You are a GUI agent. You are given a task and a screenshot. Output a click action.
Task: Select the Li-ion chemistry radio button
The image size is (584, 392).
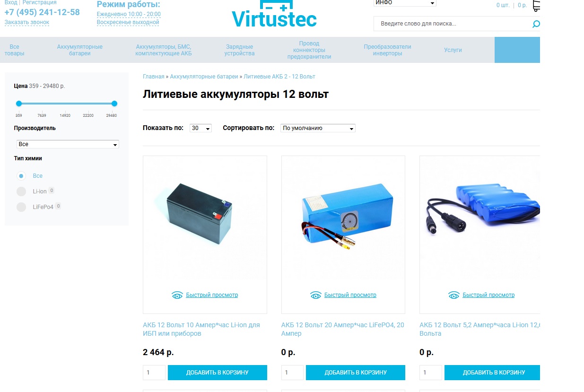[21, 192]
